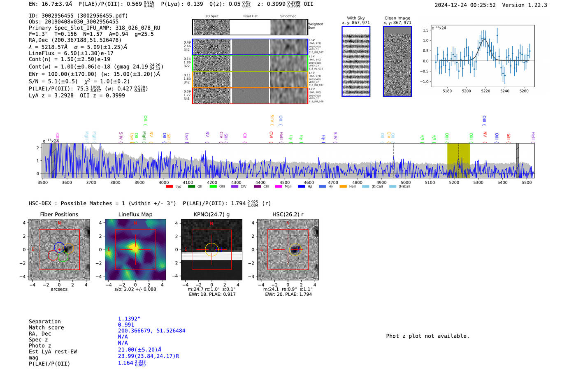This screenshot has width=576, height=392.
Task: Open the KPNO(24.7) g image
Action: click(211, 250)
